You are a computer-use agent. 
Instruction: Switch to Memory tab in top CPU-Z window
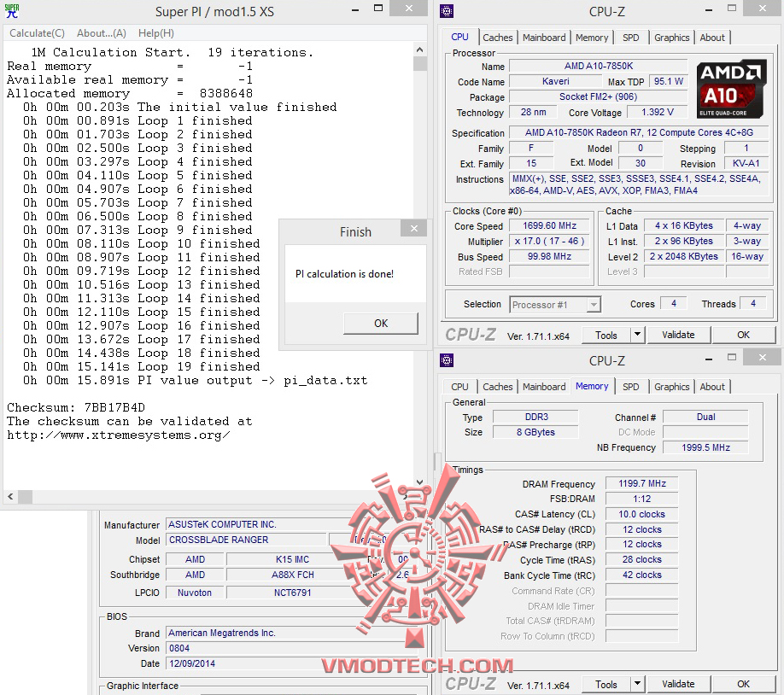click(x=592, y=38)
